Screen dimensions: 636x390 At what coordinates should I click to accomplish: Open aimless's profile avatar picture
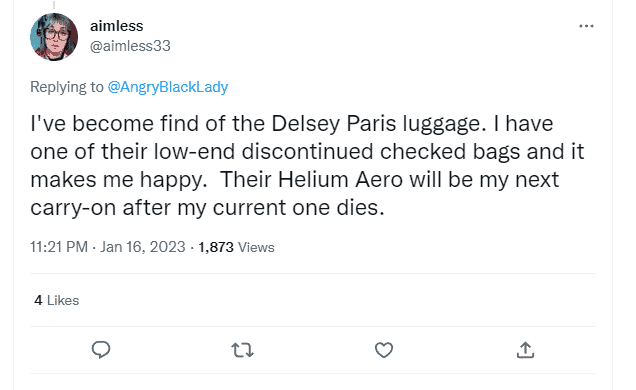[54, 36]
